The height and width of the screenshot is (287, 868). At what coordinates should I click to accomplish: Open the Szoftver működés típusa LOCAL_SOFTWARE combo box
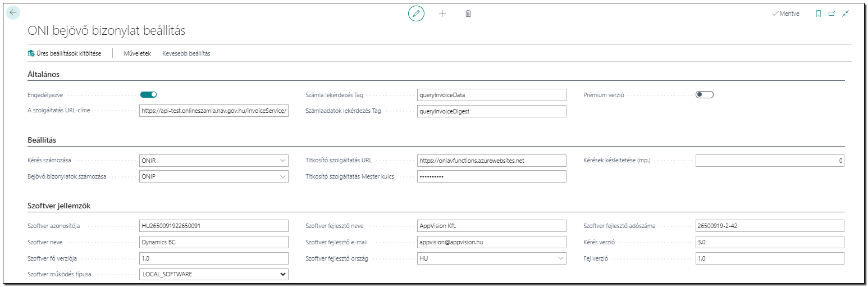click(x=213, y=274)
